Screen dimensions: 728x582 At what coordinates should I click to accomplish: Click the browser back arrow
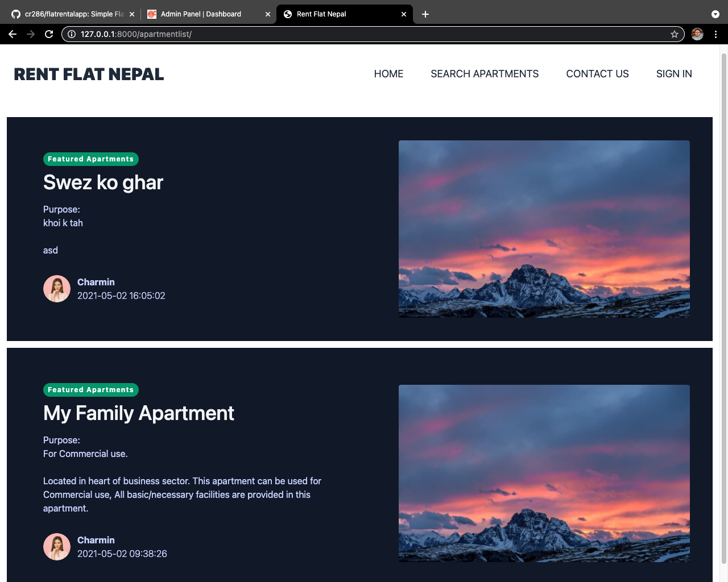coord(13,34)
